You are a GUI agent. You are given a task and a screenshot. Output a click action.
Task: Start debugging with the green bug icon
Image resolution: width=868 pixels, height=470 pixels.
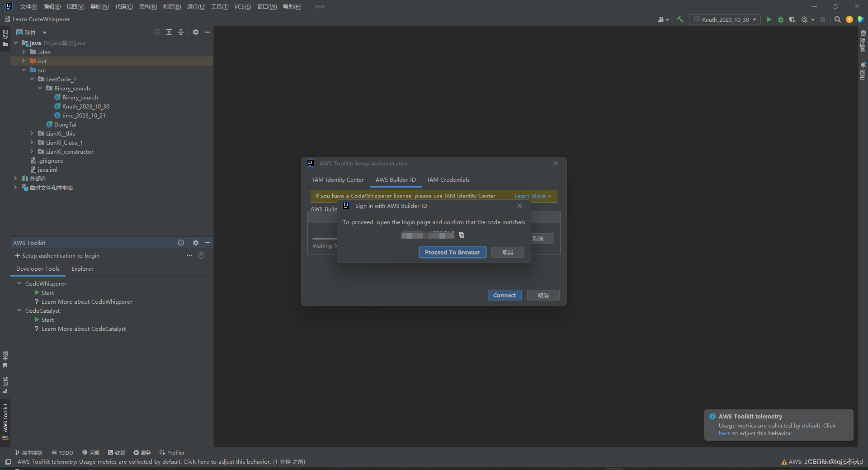coord(781,19)
